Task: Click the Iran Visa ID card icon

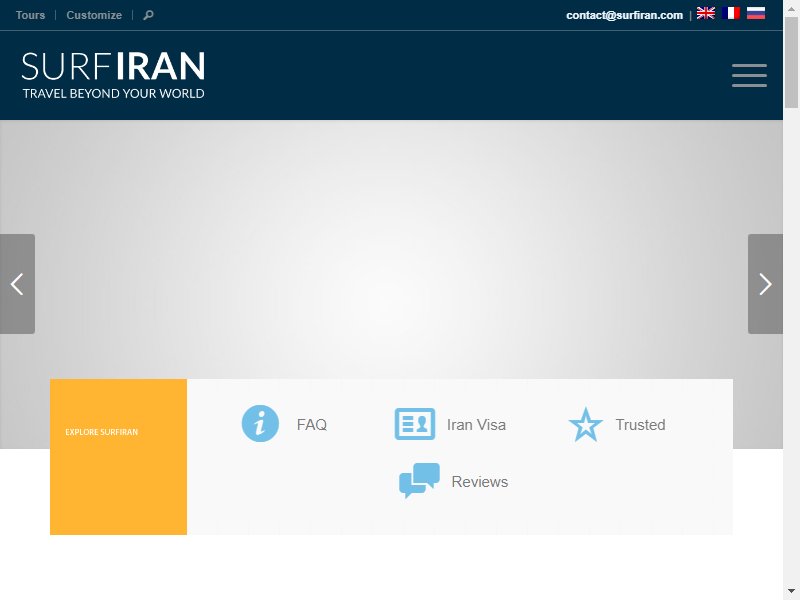Action: 415,424
